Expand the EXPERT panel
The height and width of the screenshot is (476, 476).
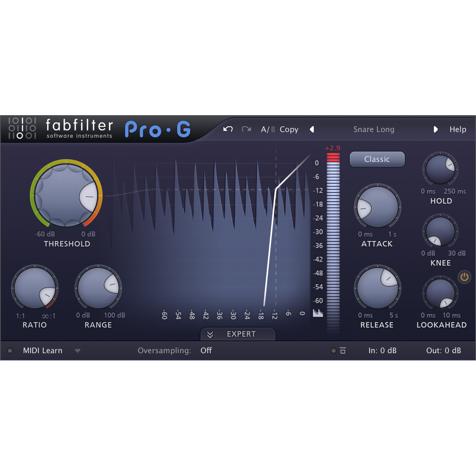click(238, 334)
